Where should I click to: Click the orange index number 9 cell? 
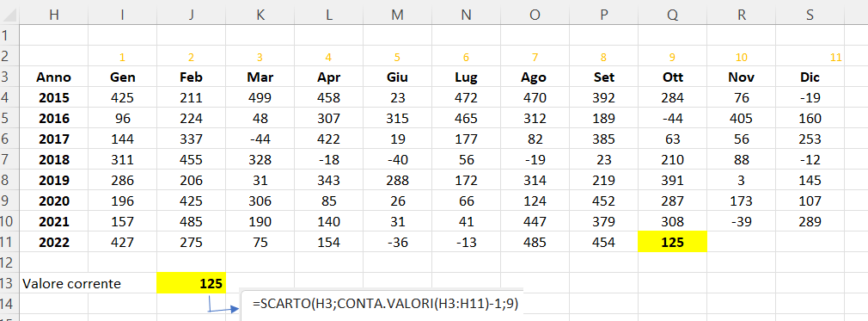[672, 57]
